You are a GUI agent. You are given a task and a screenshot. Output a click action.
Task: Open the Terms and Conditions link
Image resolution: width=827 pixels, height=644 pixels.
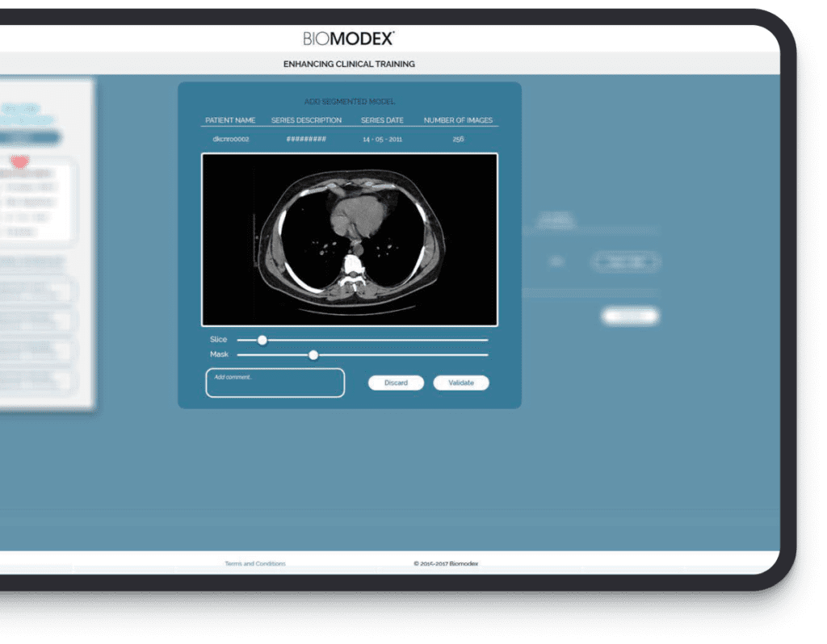tap(255, 563)
